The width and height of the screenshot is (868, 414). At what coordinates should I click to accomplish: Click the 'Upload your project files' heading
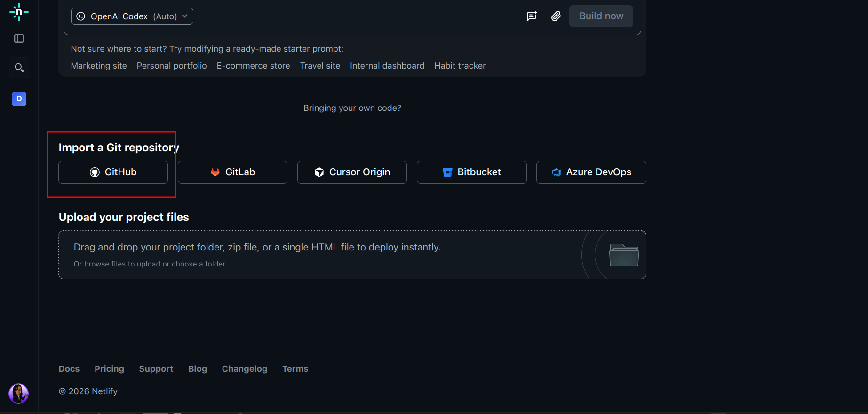pos(124,217)
